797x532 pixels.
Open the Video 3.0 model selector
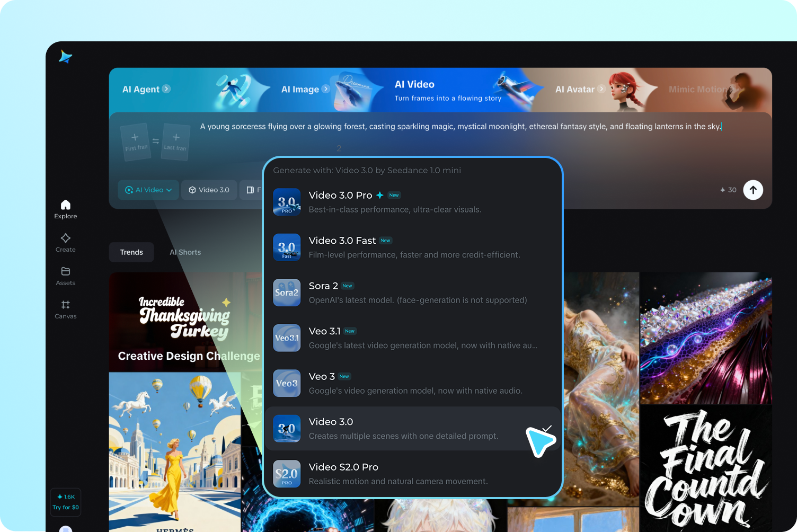pyautogui.click(x=209, y=190)
